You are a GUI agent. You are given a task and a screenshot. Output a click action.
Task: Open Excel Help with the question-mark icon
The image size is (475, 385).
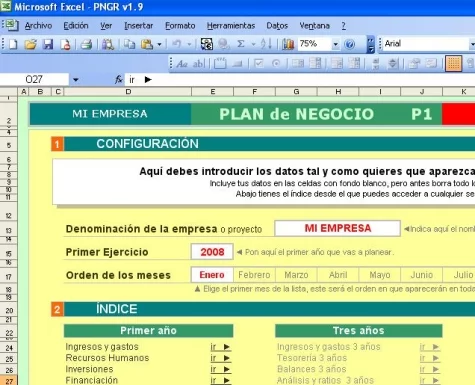(349, 44)
